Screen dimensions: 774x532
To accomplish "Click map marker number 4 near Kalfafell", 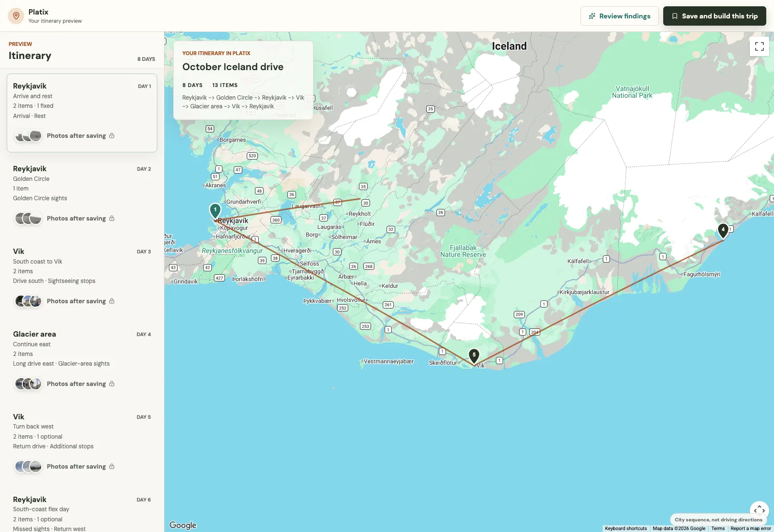I will 723,230.
